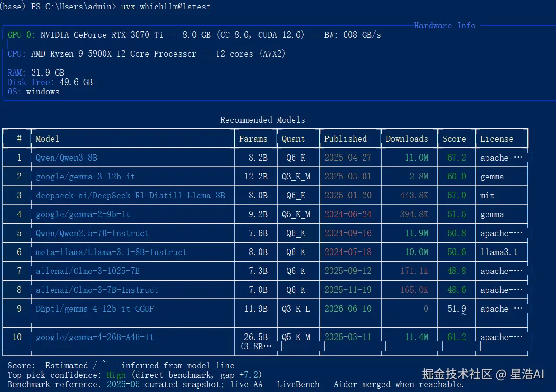This screenshot has width=556, height=392.
Task: Click score 60.0 for gemma-3-12b-it
Action: [x=456, y=176]
